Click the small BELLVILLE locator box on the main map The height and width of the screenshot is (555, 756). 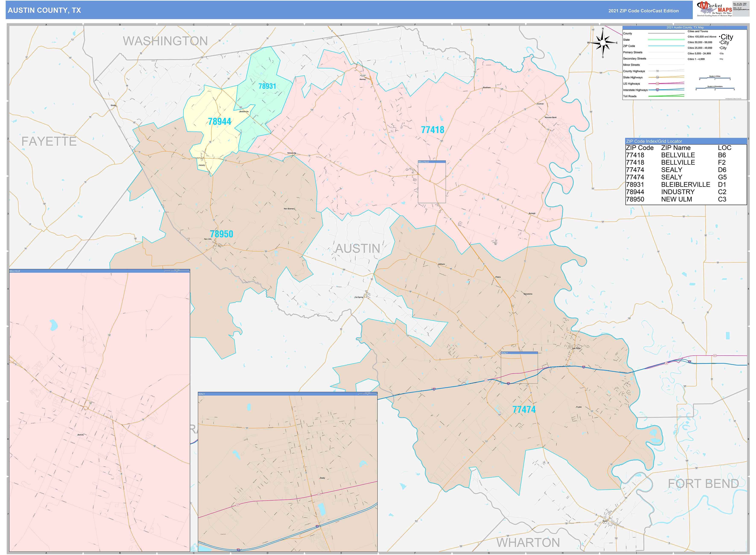click(432, 182)
